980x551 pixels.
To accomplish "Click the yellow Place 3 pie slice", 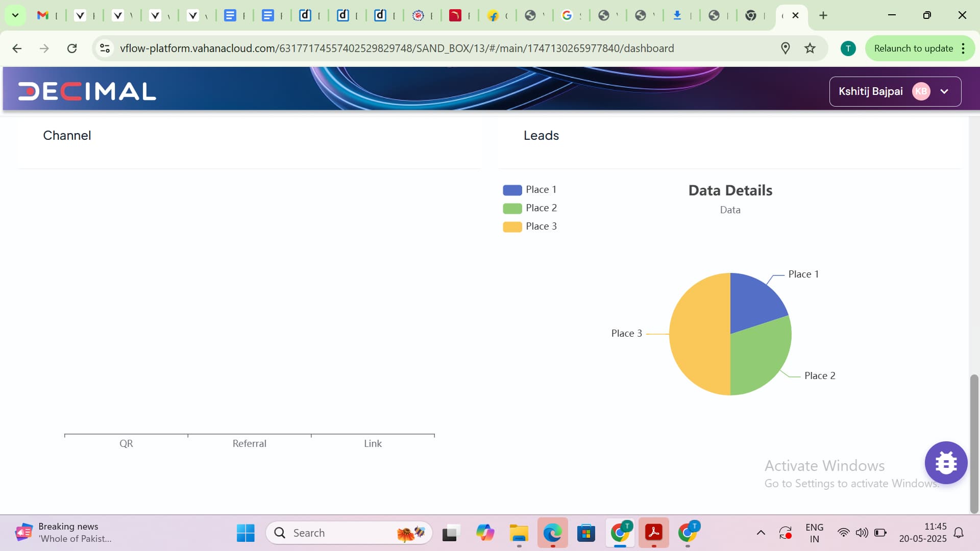I will pyautogui.click(x=699, y=334).
